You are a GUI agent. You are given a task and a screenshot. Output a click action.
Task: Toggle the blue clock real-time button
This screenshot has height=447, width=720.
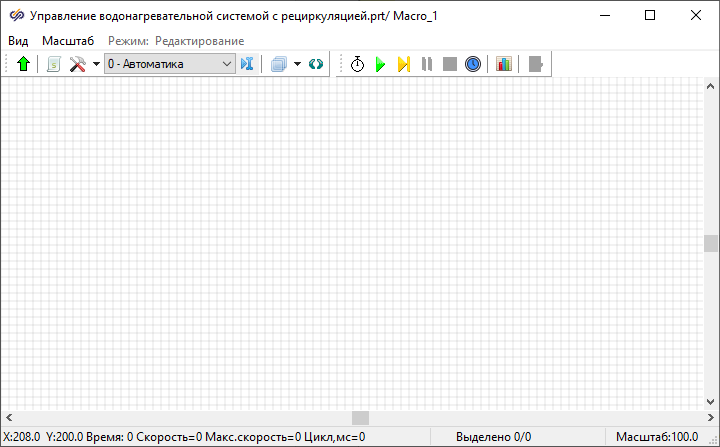[473, 64]
